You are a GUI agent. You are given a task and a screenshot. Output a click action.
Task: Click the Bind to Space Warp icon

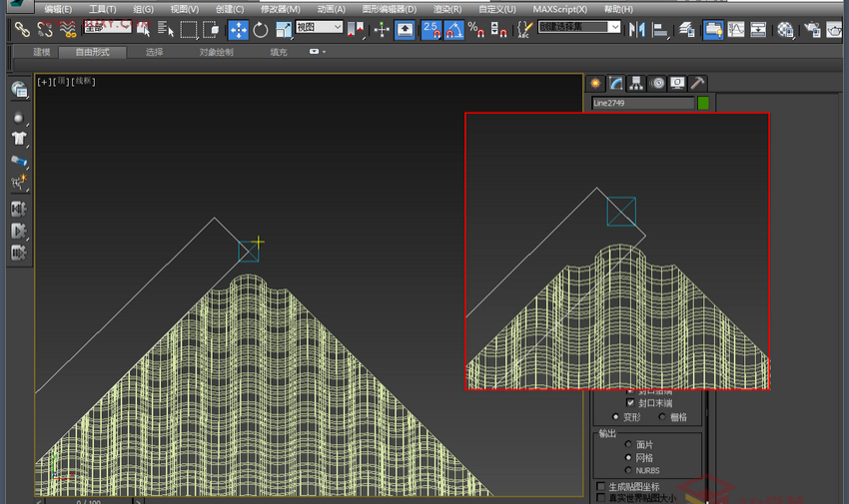[x=68, y=29]
